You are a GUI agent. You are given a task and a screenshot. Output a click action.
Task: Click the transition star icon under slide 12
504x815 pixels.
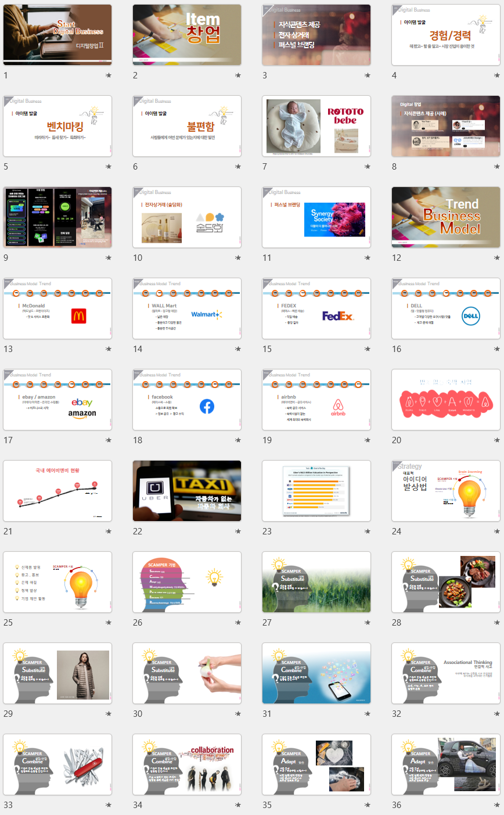point(496,258)
